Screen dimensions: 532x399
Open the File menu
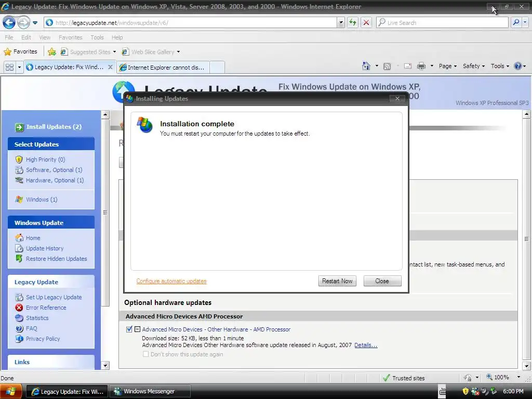[x=9, y=37]
